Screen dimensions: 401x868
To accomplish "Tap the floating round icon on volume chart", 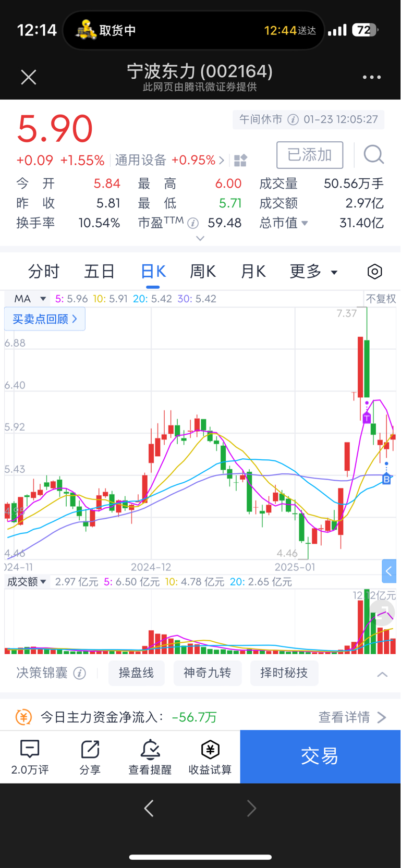I will 382,613.
